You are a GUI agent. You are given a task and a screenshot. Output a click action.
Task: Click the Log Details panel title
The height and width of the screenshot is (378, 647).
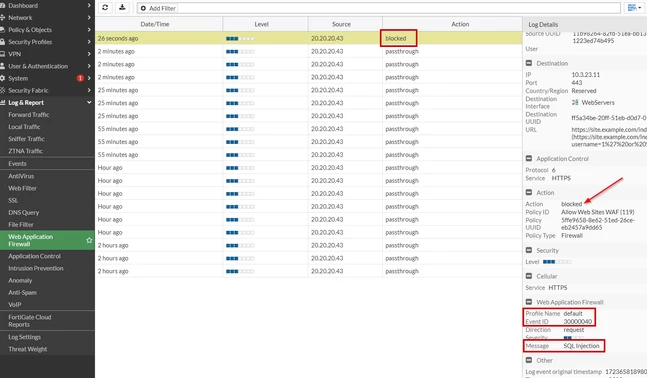point(543,24)
